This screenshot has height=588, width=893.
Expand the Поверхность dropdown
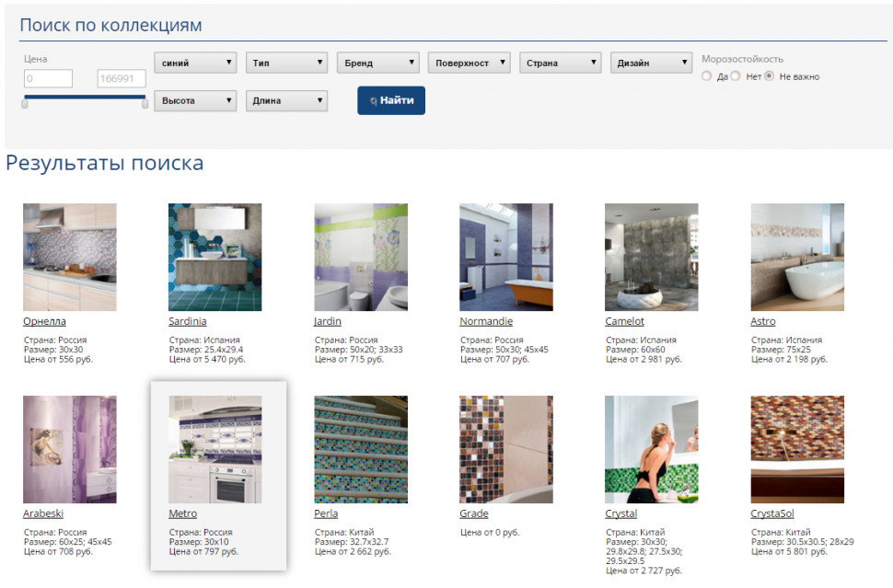pos(469,63)
